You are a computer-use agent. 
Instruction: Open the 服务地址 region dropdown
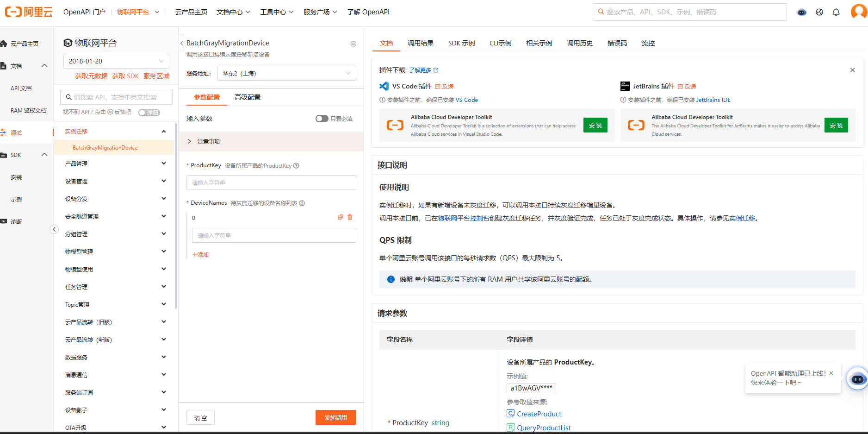tap(286, 73)
